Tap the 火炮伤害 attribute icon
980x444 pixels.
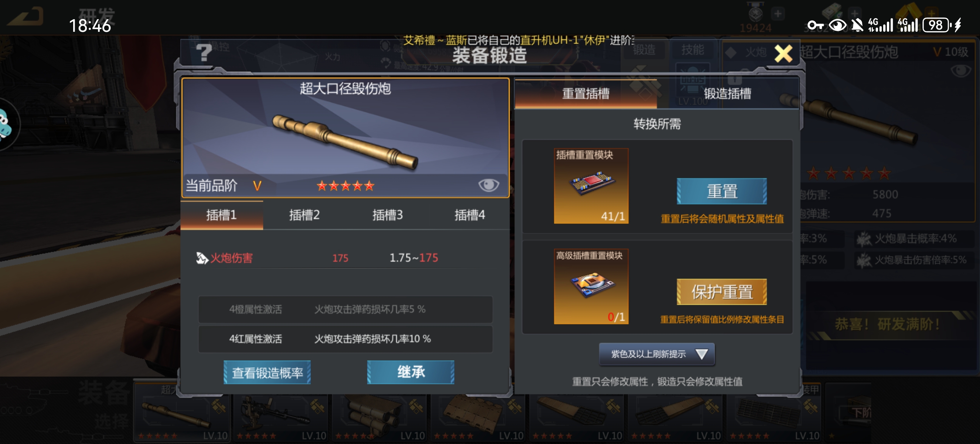pos(202,258)
